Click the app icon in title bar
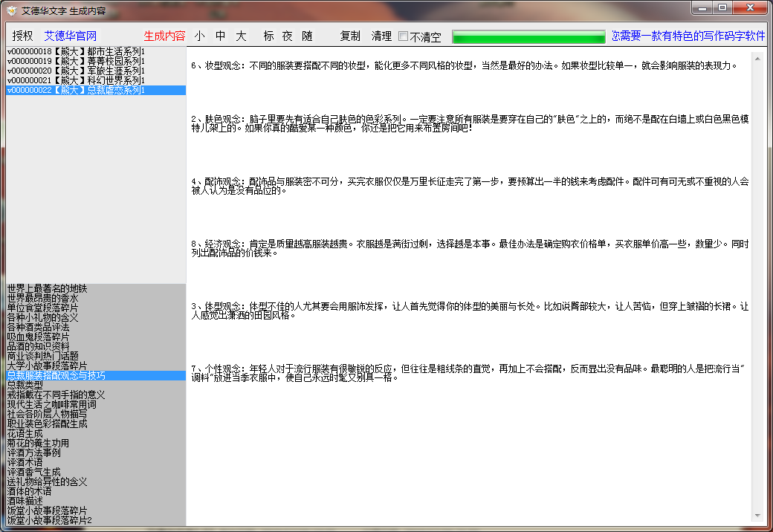The width and height of the screenshot is (773, 532). point(11,11)
